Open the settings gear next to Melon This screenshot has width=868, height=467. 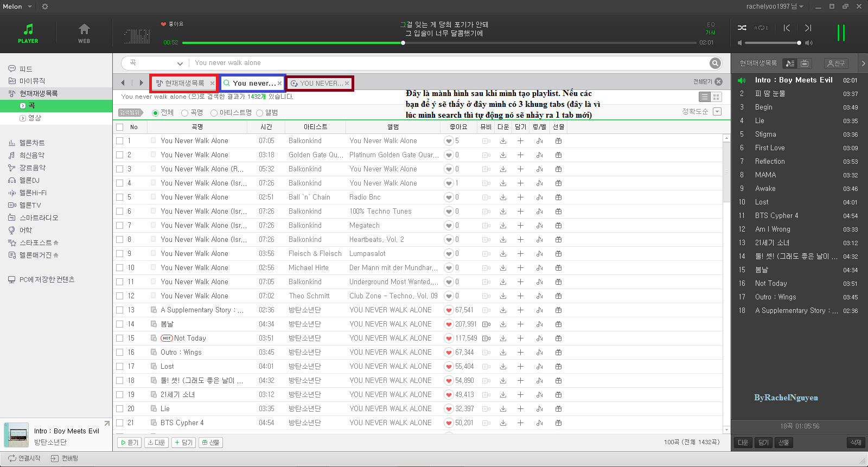(x=45, y=7)
